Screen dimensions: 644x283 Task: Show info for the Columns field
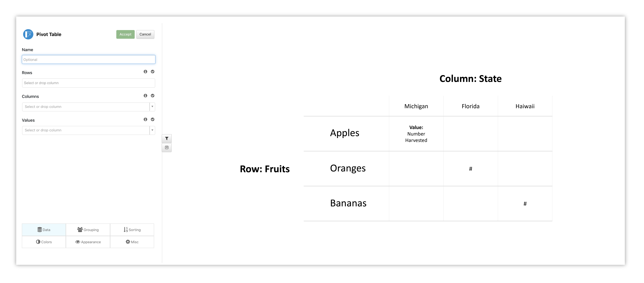point(145,96)
